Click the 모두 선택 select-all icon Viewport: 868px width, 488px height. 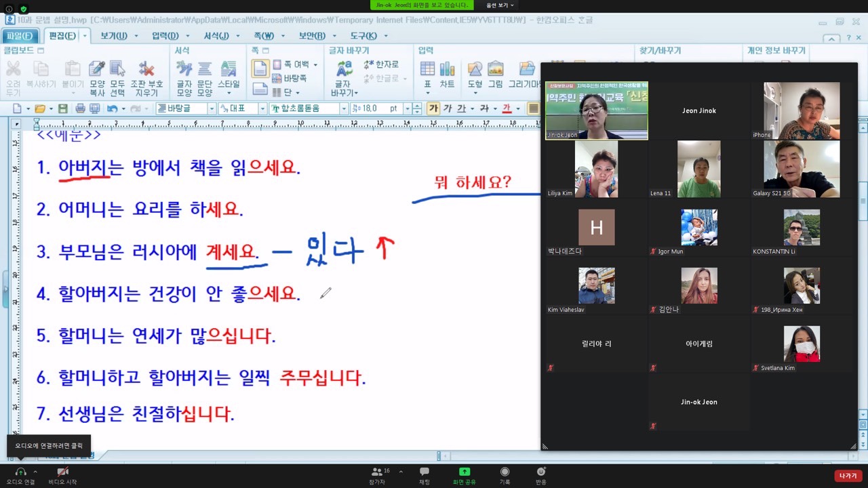tap(117, 68)
